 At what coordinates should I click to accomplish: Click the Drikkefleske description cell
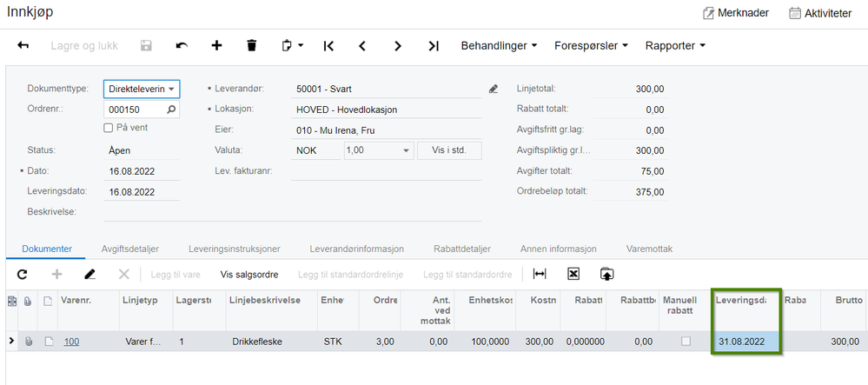(x=272, y=342)
